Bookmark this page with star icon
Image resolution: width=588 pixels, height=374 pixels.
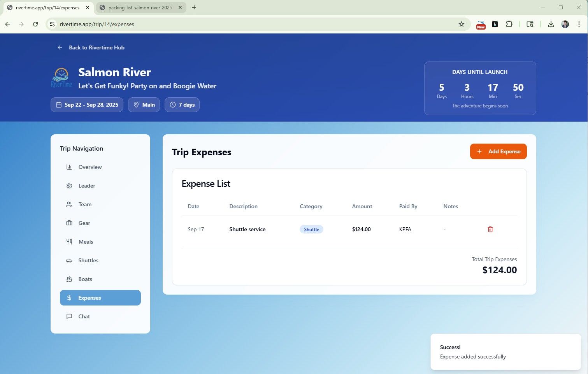[x=461, y=24]
